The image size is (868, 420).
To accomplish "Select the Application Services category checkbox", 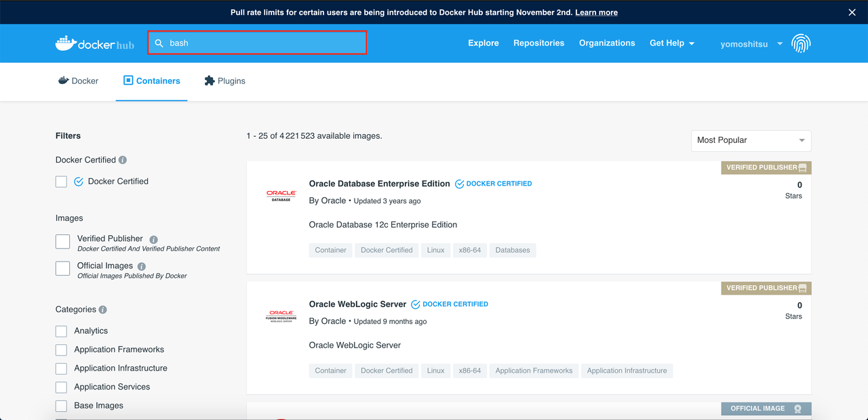I will (x=62, y=387).
